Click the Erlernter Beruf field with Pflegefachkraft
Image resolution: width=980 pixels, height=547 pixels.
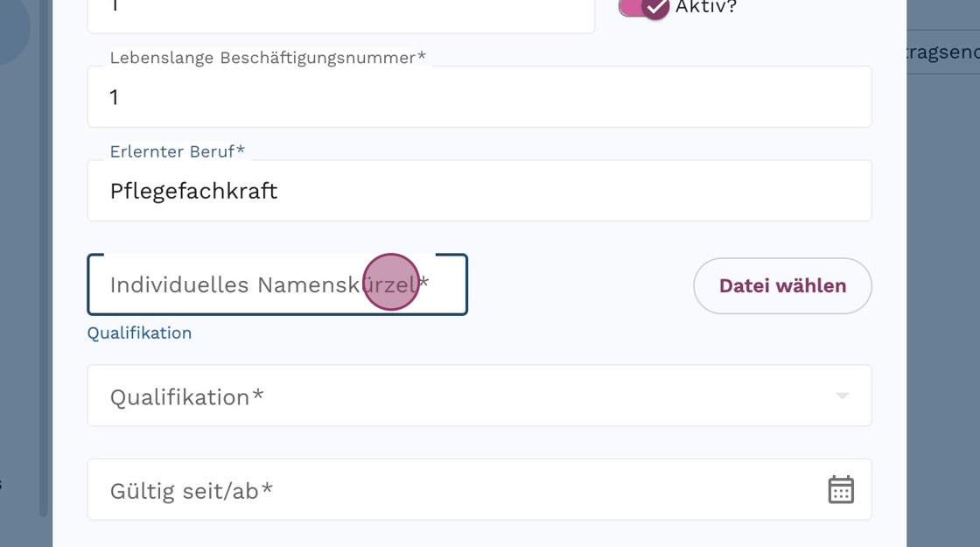coord(479,191)
